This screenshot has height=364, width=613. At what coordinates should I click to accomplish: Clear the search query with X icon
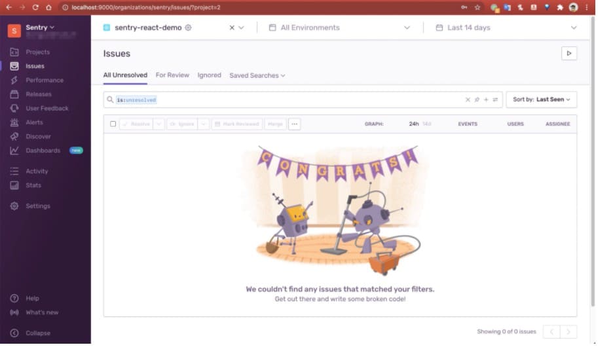pyautogui.click(x=468, y=100)
